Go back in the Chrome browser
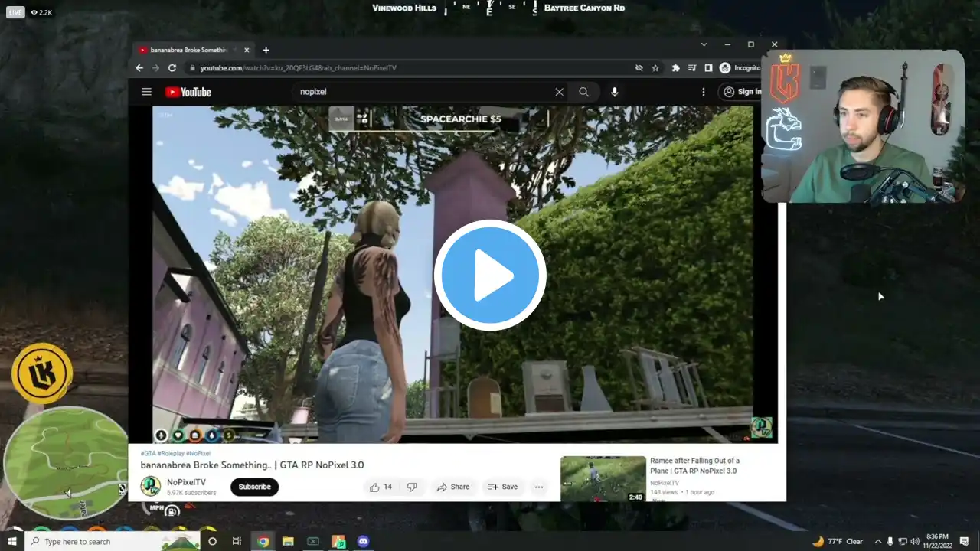This screenshot has width=980, height=551. coord(139,68)
